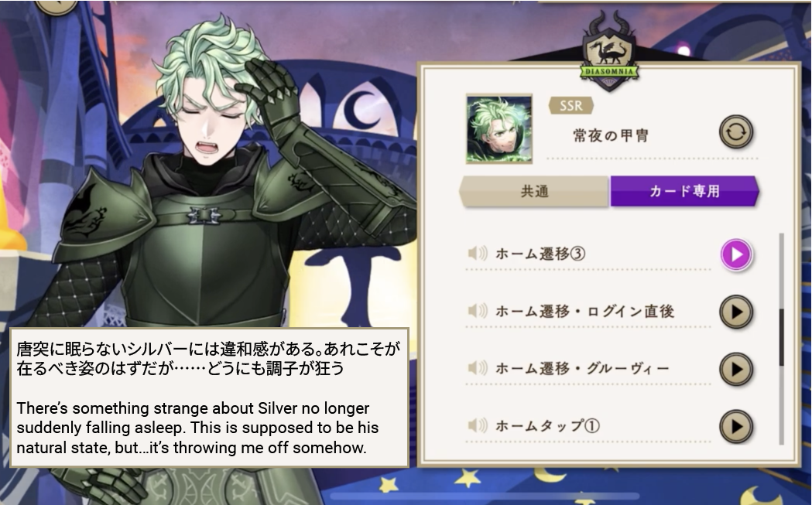
Task: Click the SSR rarity badge
Action: click(570, 105)
